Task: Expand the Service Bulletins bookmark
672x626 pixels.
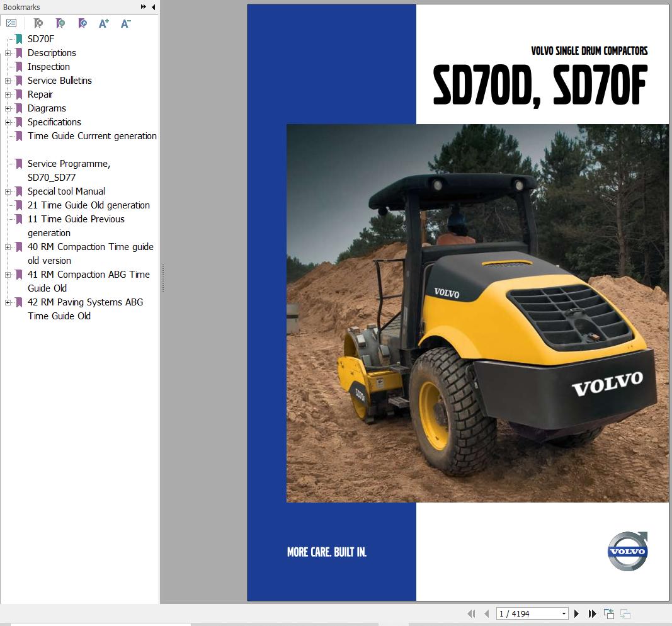Action: pos(8,81)
